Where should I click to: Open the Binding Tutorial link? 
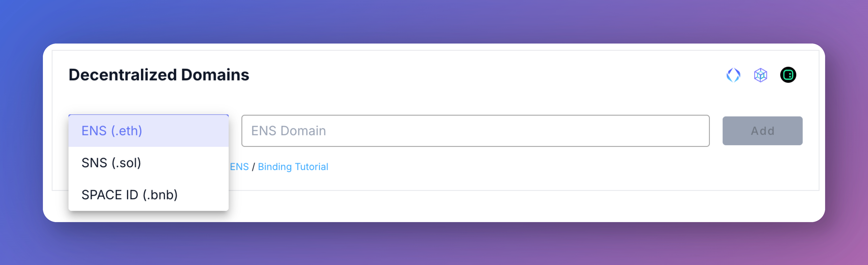coord(293,167)
